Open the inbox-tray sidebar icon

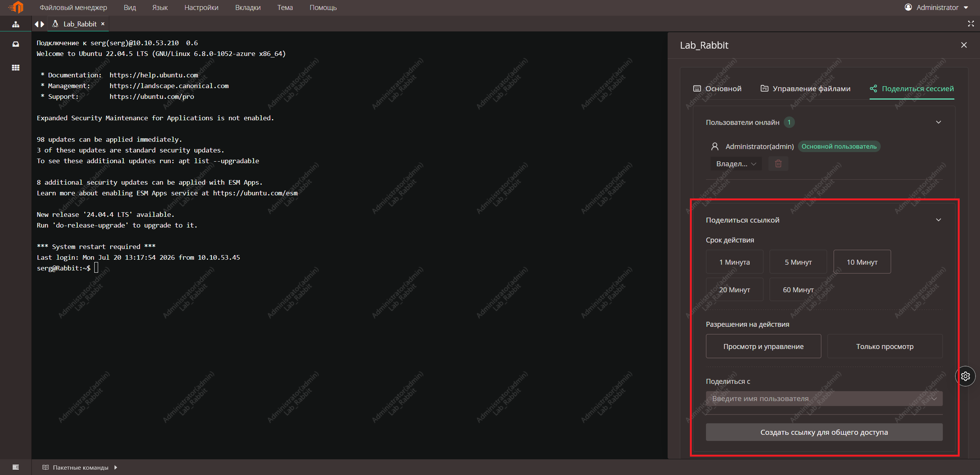16,44
